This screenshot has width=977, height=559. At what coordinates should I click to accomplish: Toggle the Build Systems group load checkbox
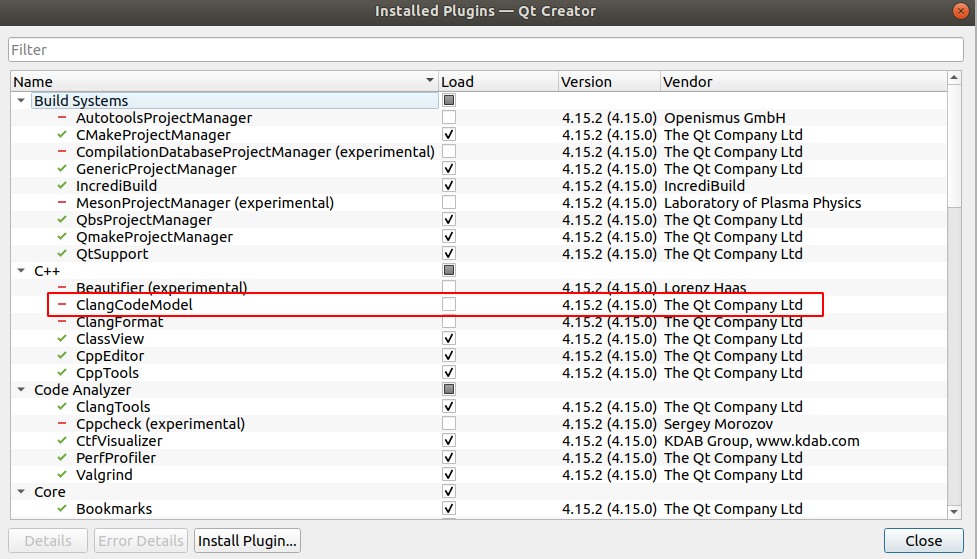pyautogui.click(x=449, y=100)
